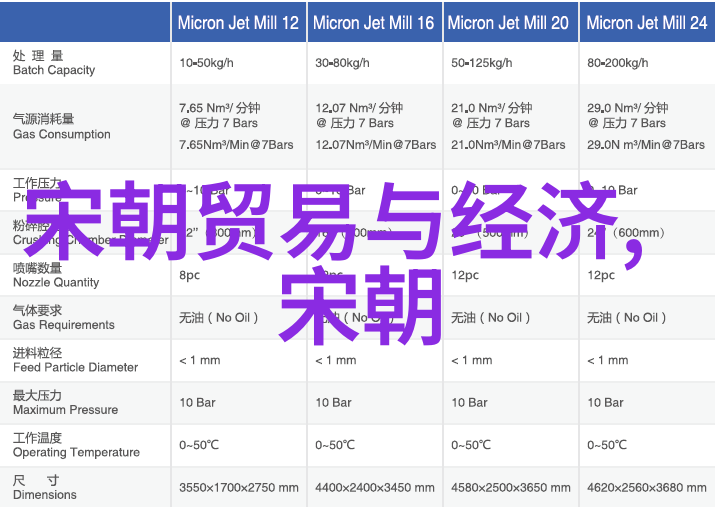The height and width of the screenshot is (507, 722).
Task: Click the 7.65Nm³/Min@7Bars gas consumption value
Action: pos(236,145)
